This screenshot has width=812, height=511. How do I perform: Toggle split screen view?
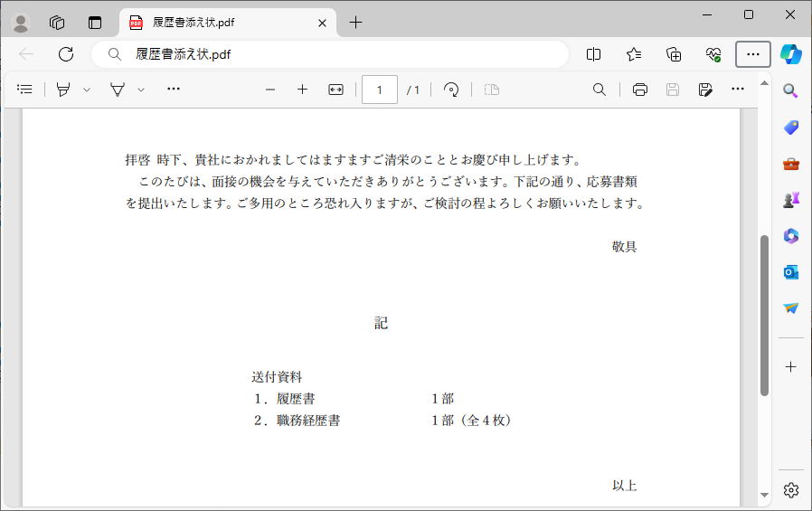pyautogui.click(x=593, y=54)
